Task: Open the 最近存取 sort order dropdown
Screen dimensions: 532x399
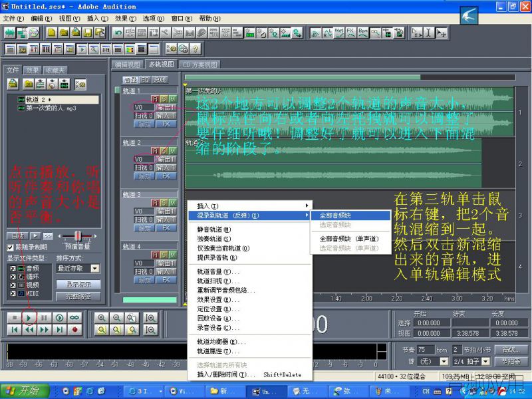Action: (x=95, y=269)
